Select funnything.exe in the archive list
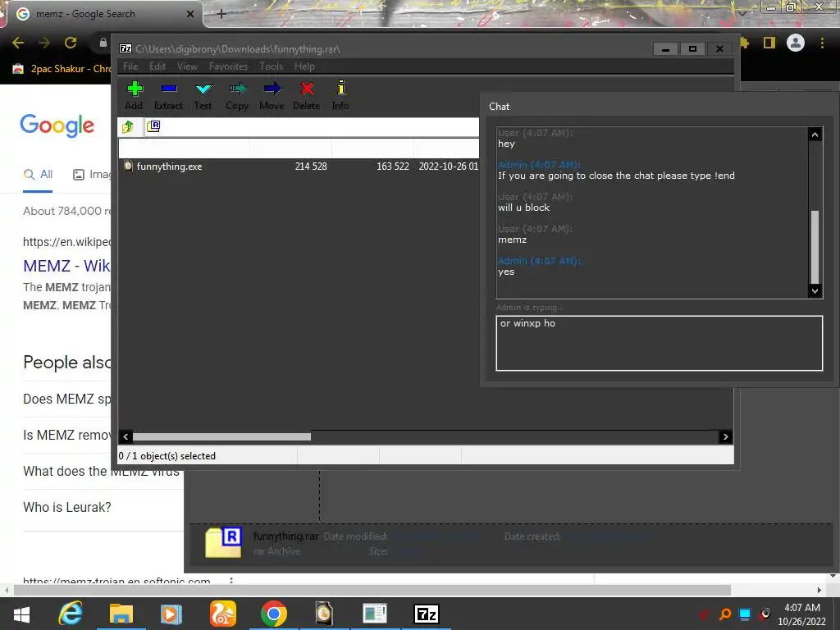The width and height of the screenshot is (840, 630). (169, 167)
